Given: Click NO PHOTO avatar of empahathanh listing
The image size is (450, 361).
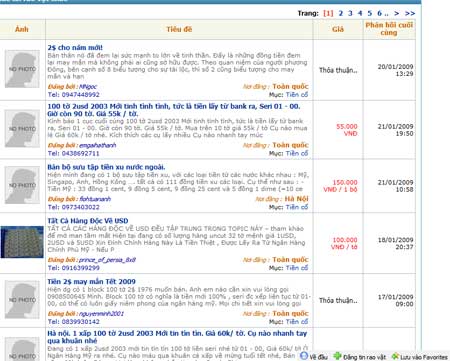Looking at the screenshot, I should point(22,129).
